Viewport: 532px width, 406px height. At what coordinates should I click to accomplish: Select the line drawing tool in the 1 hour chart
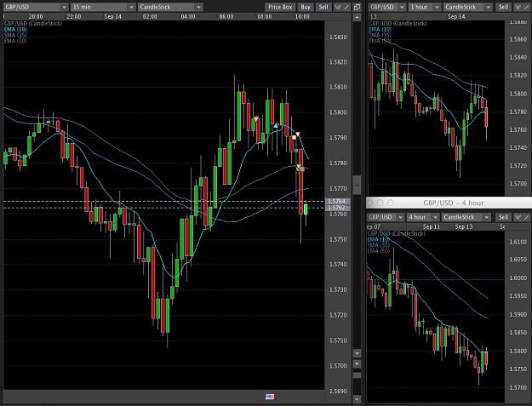click(527, 7)
